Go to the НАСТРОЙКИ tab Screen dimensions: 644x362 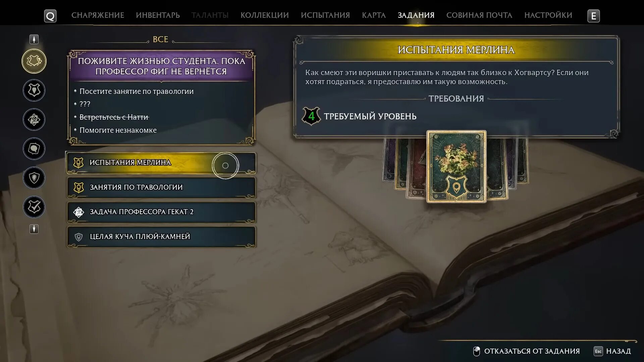(x=548, y=15)
